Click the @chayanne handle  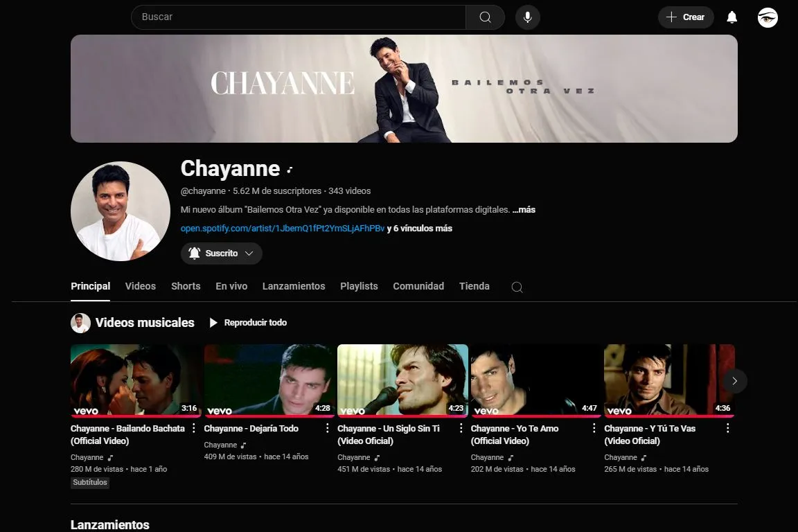tap(203, 191)
